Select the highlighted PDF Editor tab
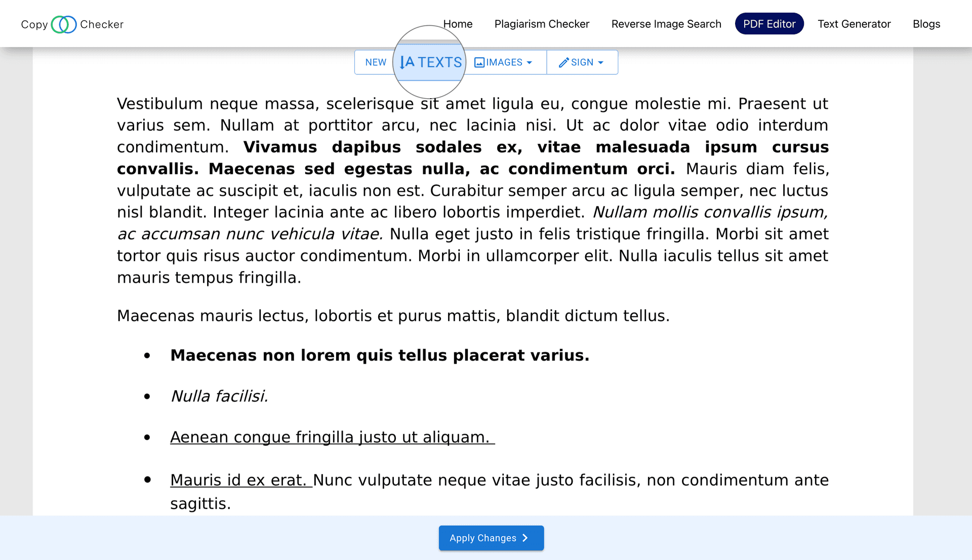The width and height of the screenshot is (972, 560). pyautogui.click(x=769, y=23)
